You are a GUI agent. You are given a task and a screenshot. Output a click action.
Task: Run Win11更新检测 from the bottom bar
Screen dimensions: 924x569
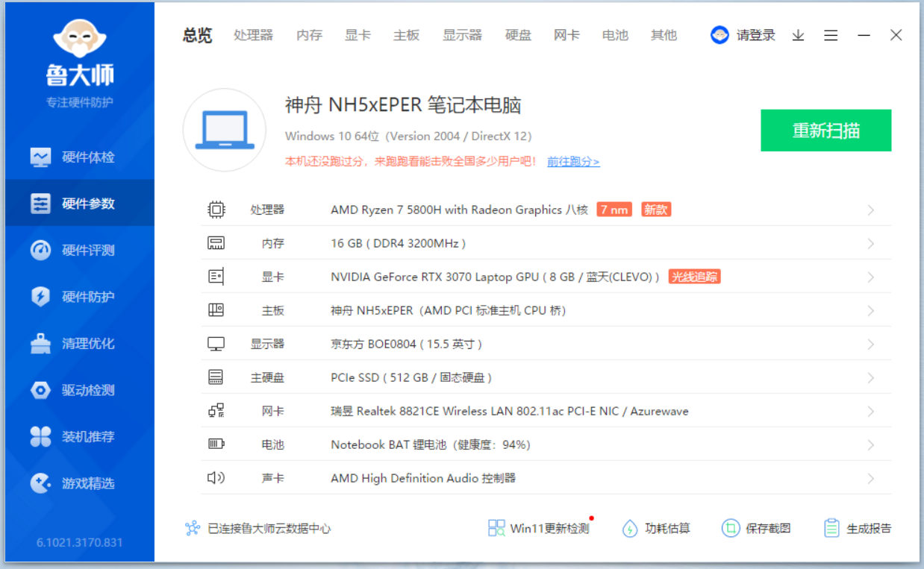pos(539,528)
